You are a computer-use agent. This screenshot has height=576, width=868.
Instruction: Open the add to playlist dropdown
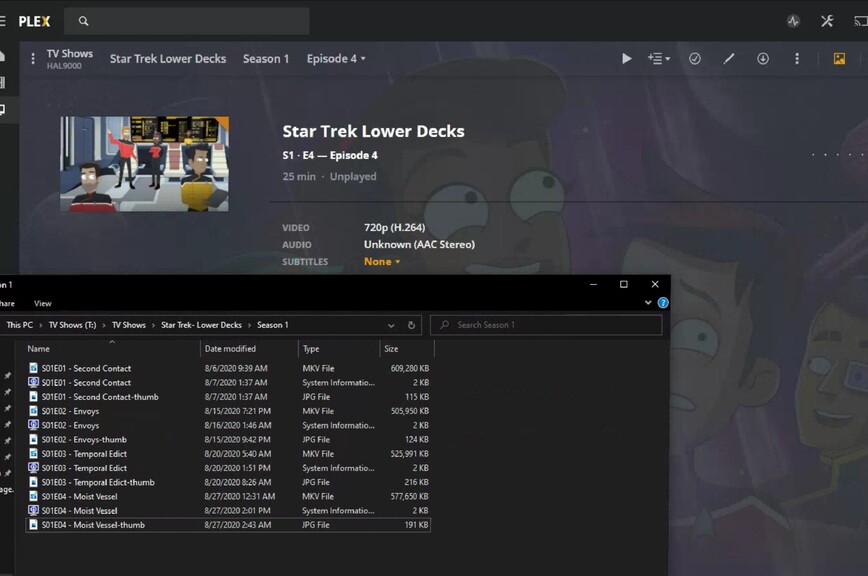coord(659,59)
